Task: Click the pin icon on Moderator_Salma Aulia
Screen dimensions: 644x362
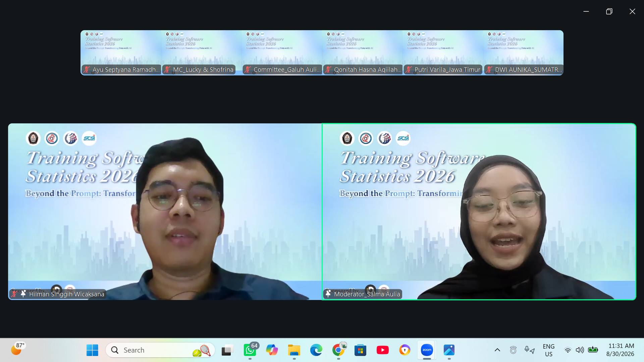Action: (328, 294)
